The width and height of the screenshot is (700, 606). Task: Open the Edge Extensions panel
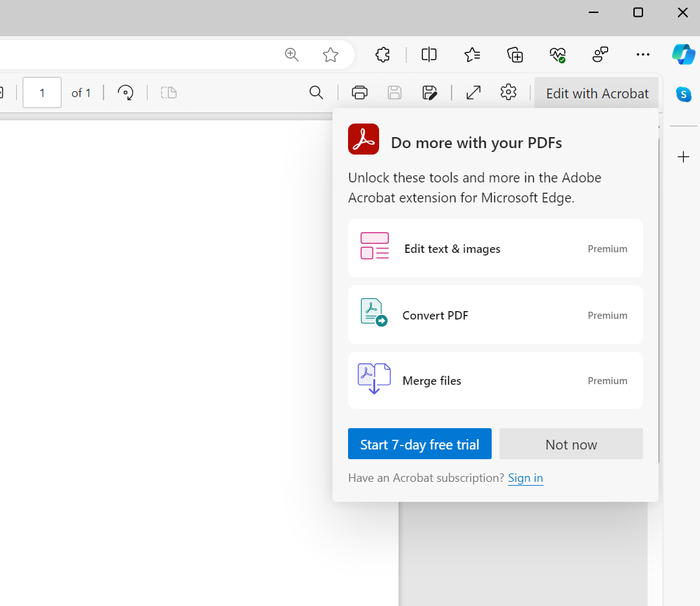(x=382, y=55)
